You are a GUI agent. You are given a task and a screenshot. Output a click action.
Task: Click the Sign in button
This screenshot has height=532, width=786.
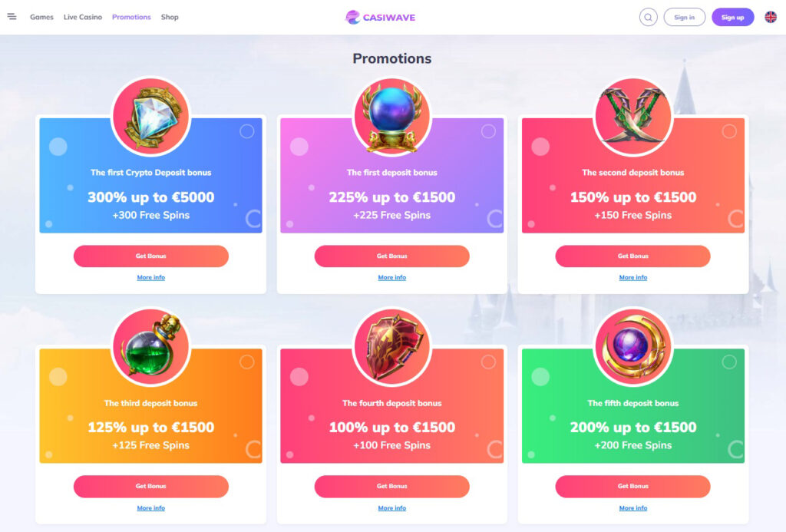pyautogui.click(x=684, y=17)
